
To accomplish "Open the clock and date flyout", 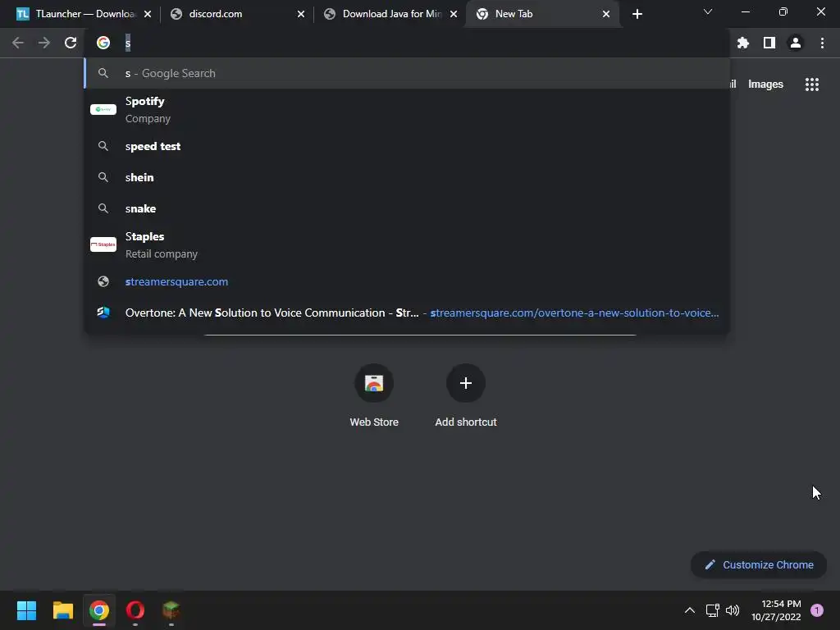I will [776, 610].
